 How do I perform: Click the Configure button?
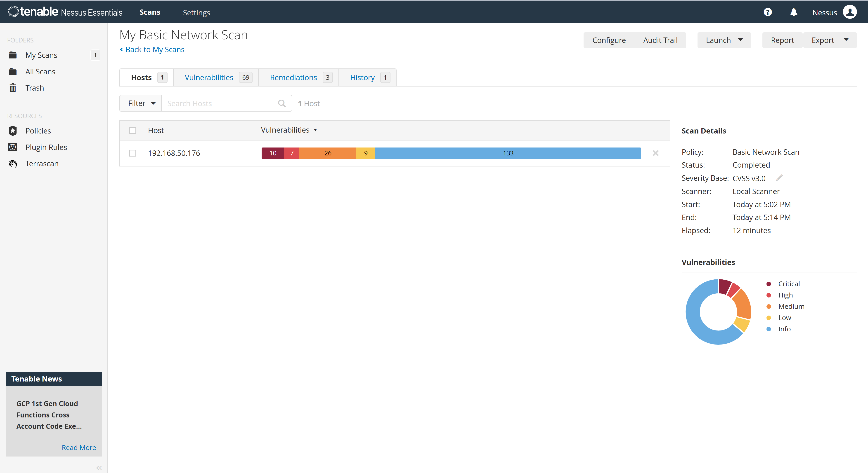point(608,40)
